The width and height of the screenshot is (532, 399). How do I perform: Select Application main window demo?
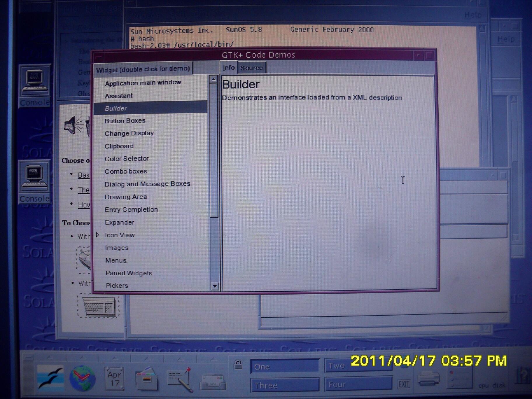(x=143, y=83)
